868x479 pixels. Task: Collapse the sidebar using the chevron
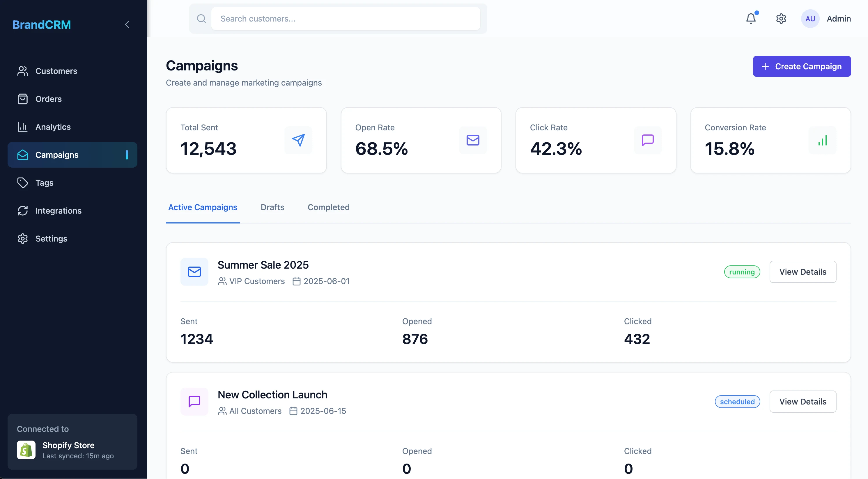pyautogui.click(x=127, y=24)
